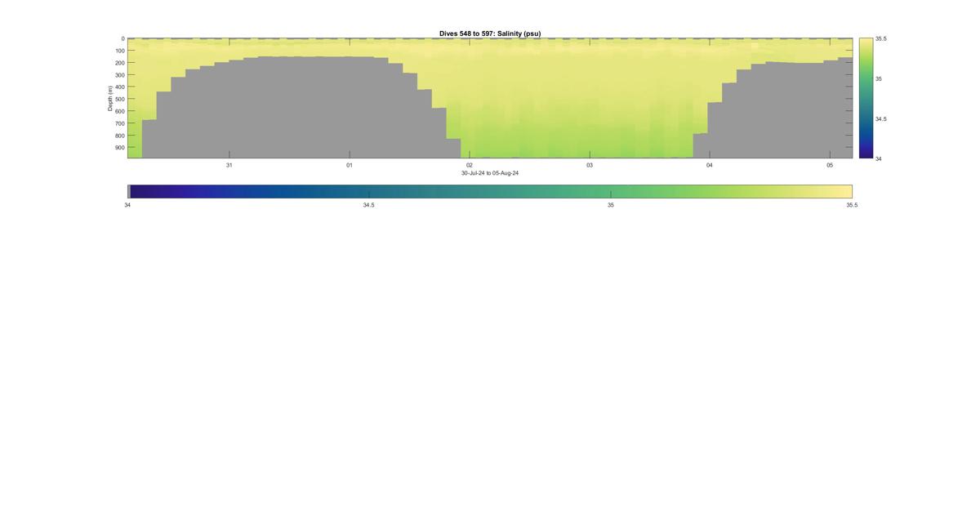Click the depth tick label '800'
980x508 pixels.
click(x=119, y=136)
